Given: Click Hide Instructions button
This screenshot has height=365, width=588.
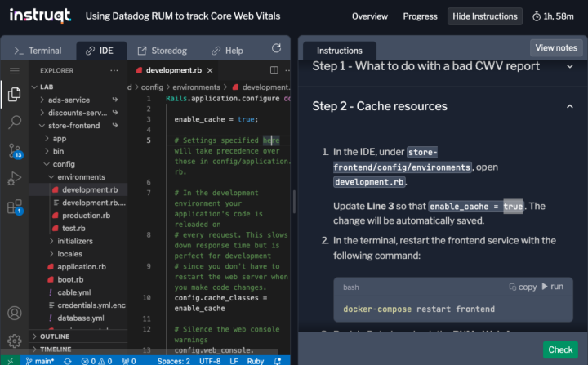Looking at the screenshot, I should (x=485, y=16).
